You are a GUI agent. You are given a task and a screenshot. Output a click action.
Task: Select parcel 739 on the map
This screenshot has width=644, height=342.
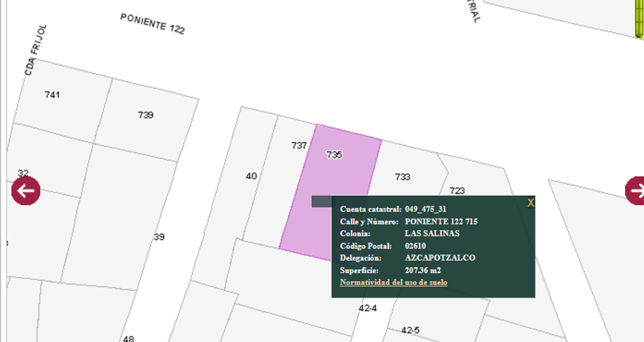coord(145,115)
